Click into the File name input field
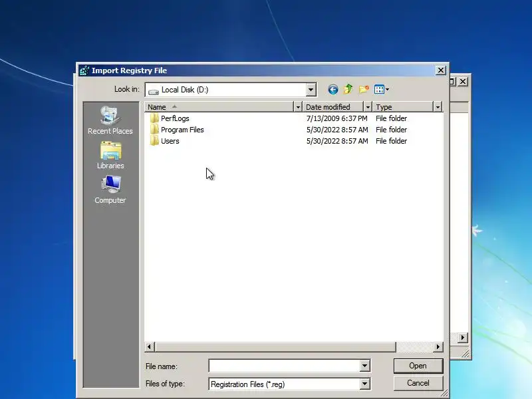Viewport: 532px width, 399px height. coord(285,366)
